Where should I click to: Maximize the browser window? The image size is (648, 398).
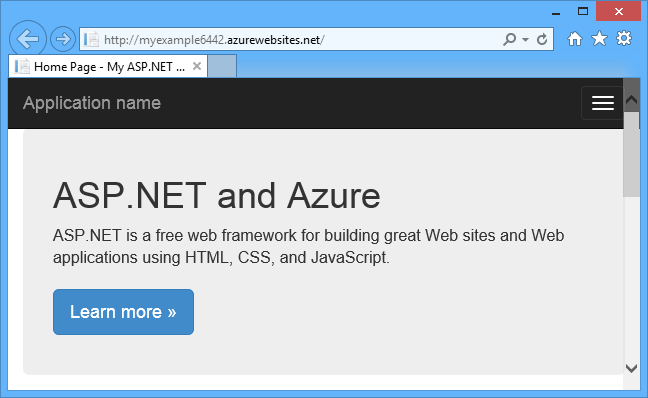pyautogui.click(x=583, y=12)
